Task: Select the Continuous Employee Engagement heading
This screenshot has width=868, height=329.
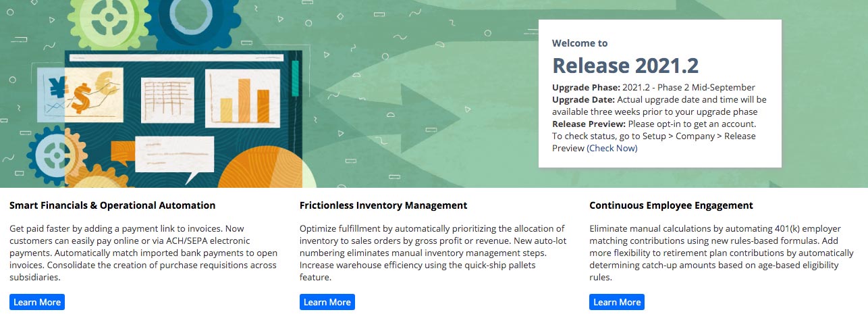Action: click(671, 205)
